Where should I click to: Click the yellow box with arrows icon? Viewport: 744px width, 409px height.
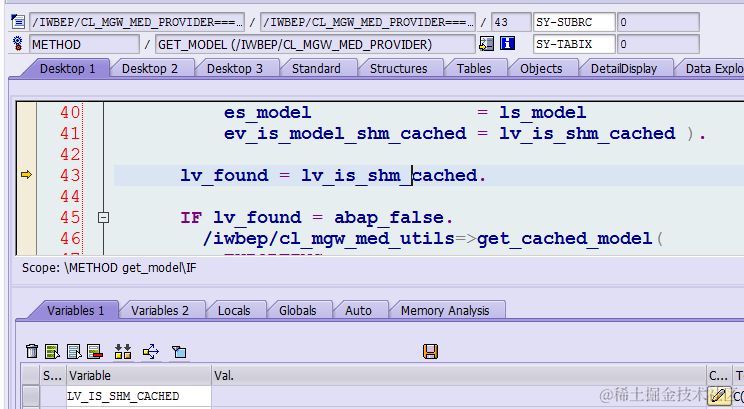(x=151, y=351)
